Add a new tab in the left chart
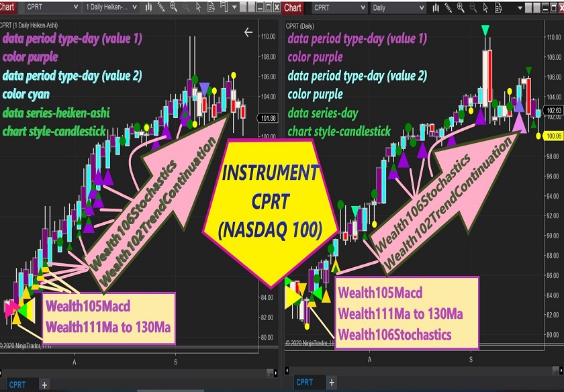The height and width of the screenshot is (392, 564). (x=44, y=385)
